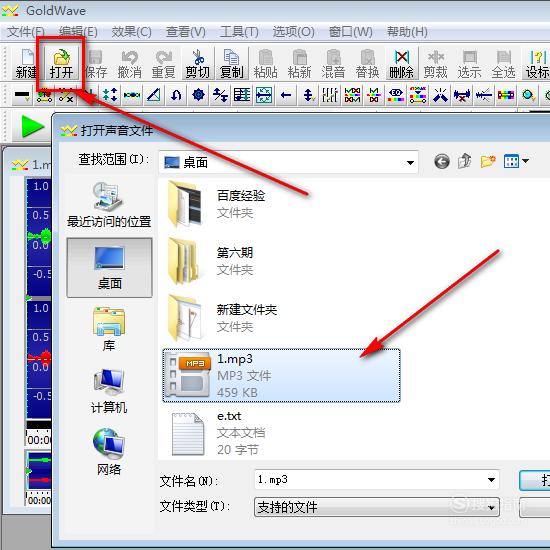Open the 窗口(W) menu
The height and width of the screenshot is (550, 550).
(350, 32)
